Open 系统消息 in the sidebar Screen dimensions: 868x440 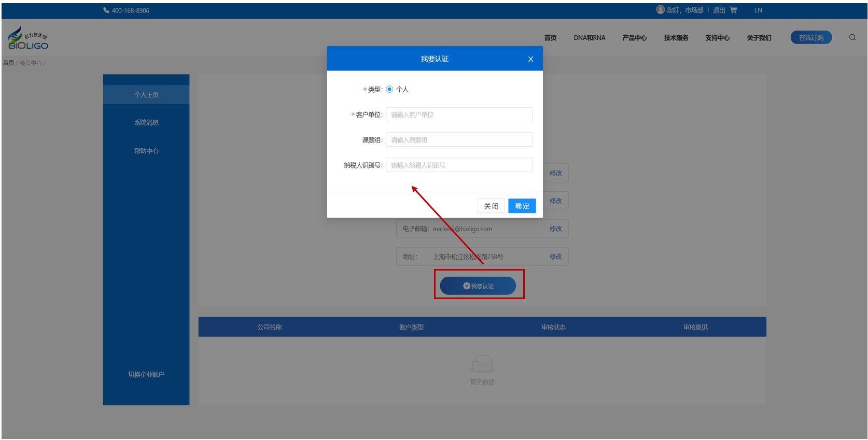click(x=146, y=123)
